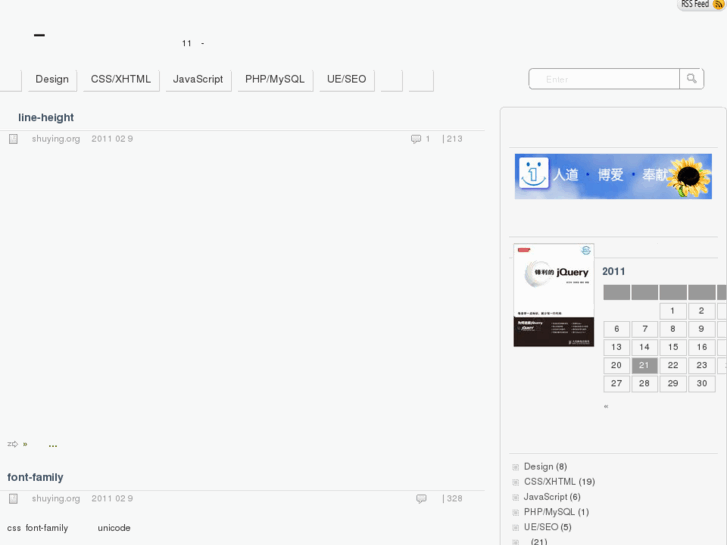Select day 8 in the calendar
Viewport: 727px width, 545px height.
point(673,329)
